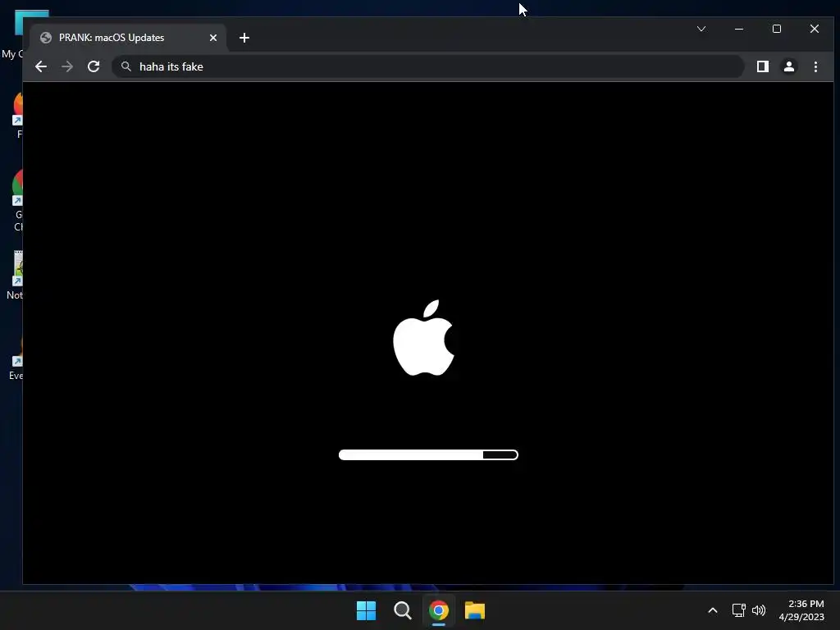Show hidden system tray icons
Viewport: 840px width, 630px height.
[713, 610]
